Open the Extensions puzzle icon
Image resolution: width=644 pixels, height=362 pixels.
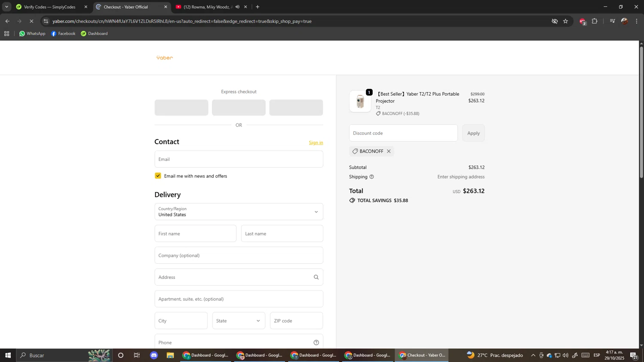(595, 21)
